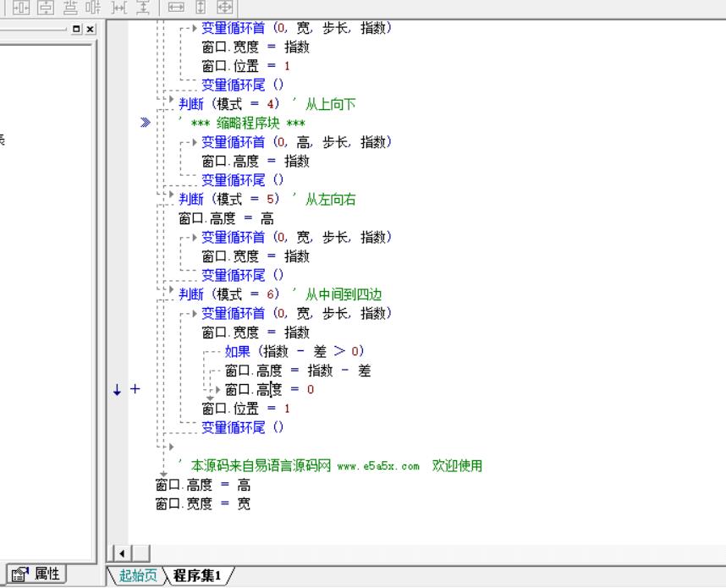Click the line 如果 (指数 - 差 > 0)
Viewport: 726px width, 588px height.
tap(294, 351)
